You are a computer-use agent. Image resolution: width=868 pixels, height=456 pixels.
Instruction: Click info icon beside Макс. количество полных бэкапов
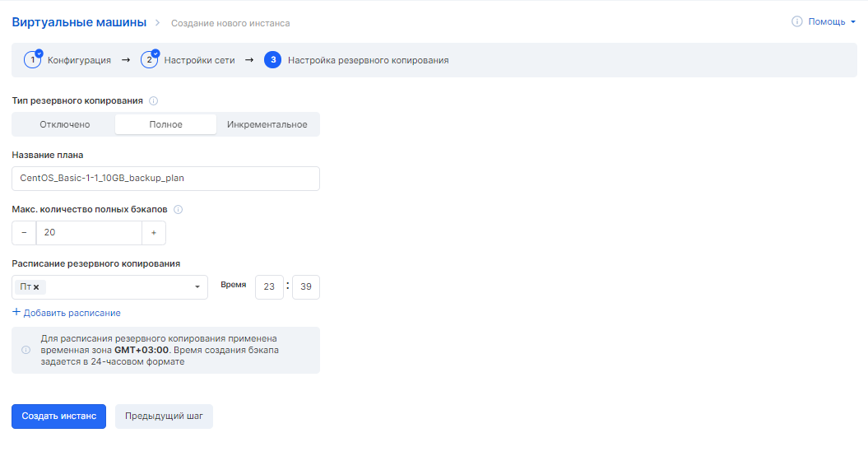tap(179, 210)
